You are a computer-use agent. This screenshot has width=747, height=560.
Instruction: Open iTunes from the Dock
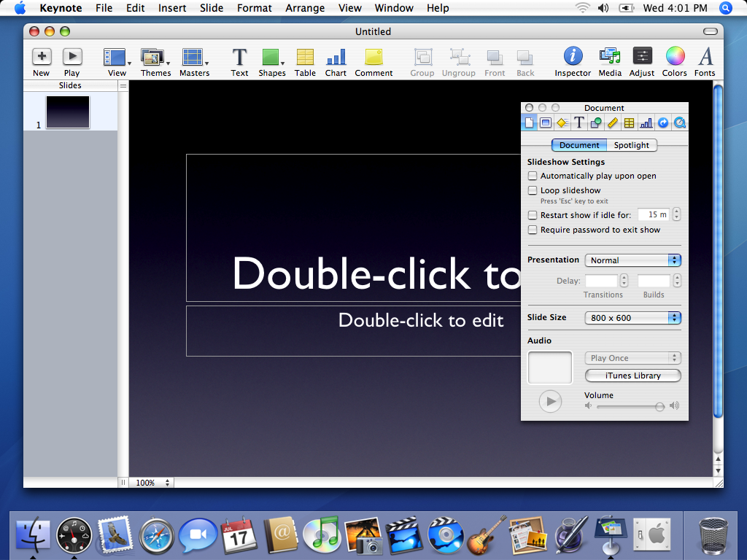click(x=322, y=534)
